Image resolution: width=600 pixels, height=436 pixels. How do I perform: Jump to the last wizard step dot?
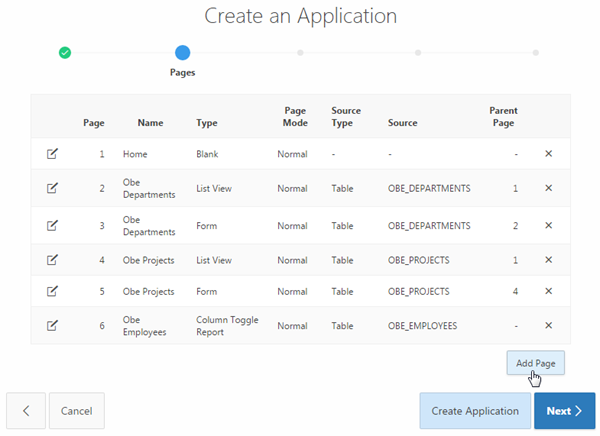[x=536, y=53]
